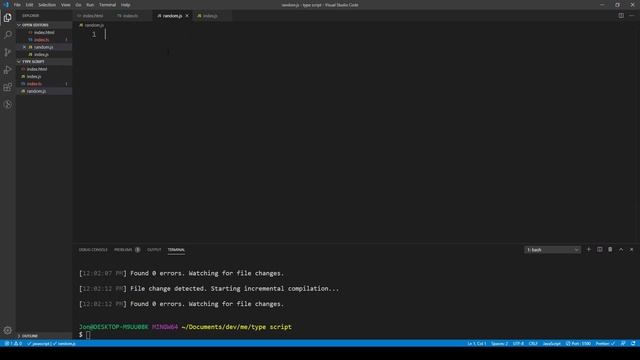The height and width of the screenshot is (360, 640).
Task: Click the terminal prompt input line
Action: 89,335
